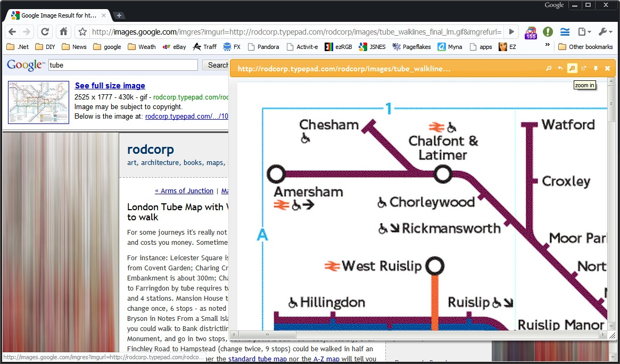Open the Weath bookmarks folder
The width and height of the screenshot is (620, 364).
click(x=142, y=47)
